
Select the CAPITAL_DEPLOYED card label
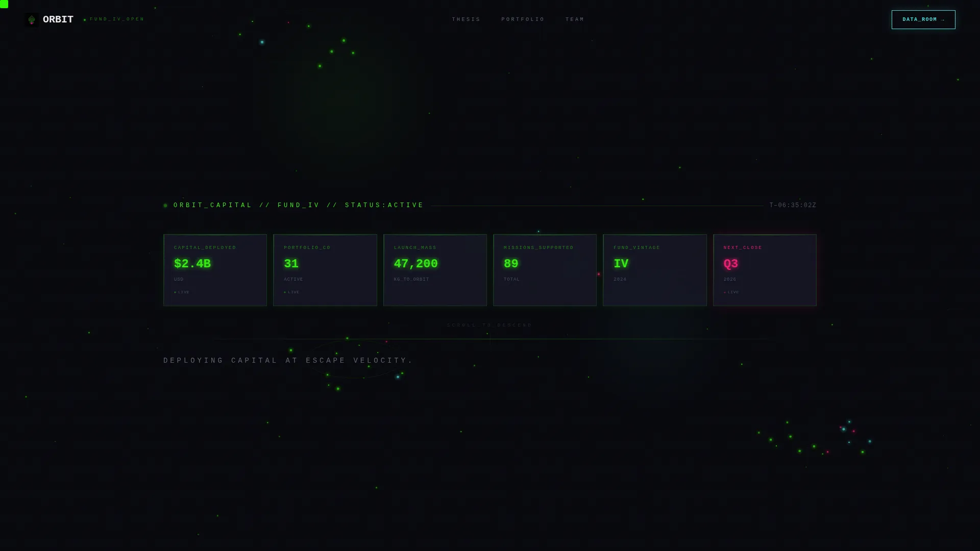click(x=205, y=247)
